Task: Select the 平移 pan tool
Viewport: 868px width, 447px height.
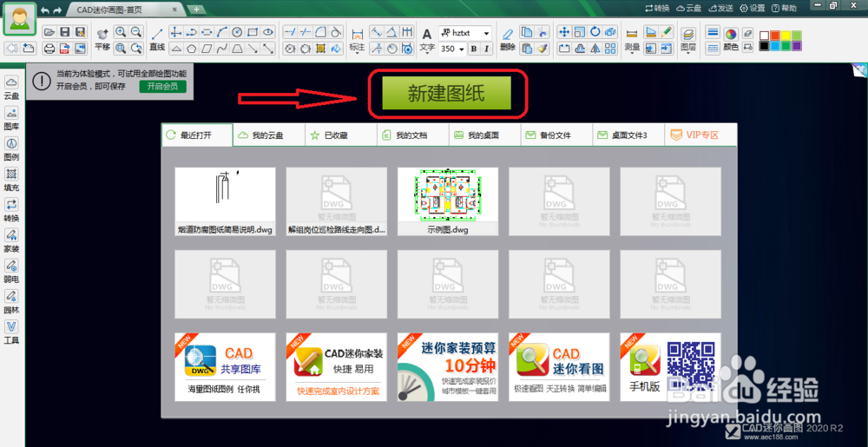Action: click(102, 40)
